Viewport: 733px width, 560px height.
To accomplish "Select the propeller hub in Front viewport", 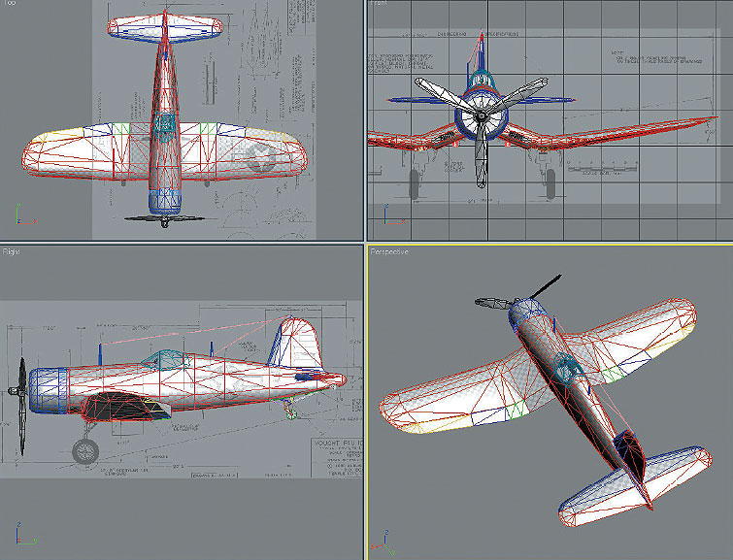I will pyautogui.click(x=480, y=121).
